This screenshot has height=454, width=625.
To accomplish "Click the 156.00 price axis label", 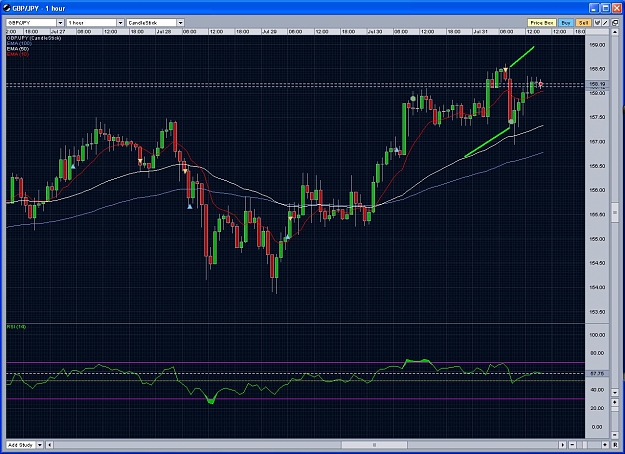I will pos(597,190).
